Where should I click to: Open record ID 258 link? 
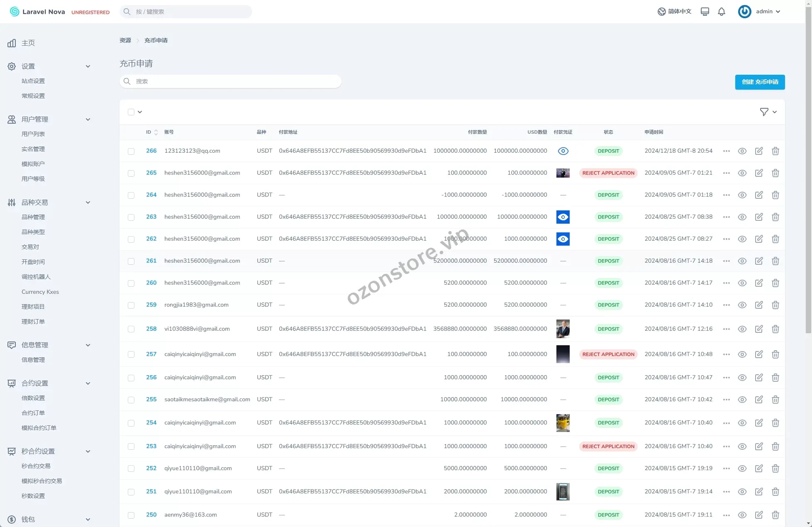click(151, 329)
